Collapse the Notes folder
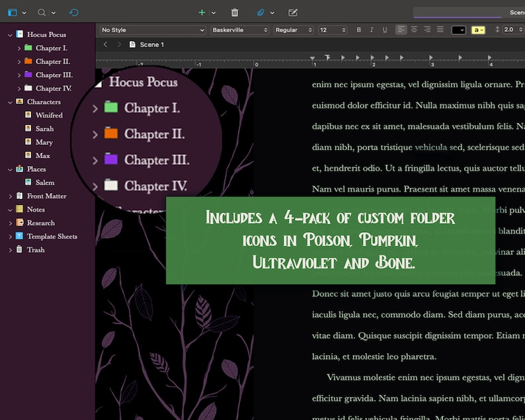Screen dimensions: 525x420 10,210
